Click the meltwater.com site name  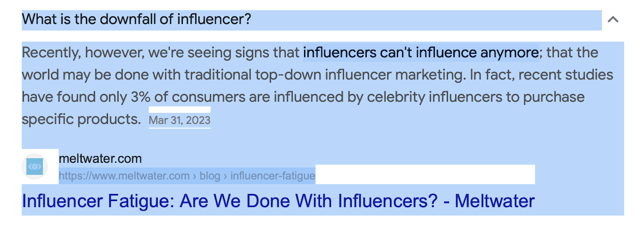(100, 158)
